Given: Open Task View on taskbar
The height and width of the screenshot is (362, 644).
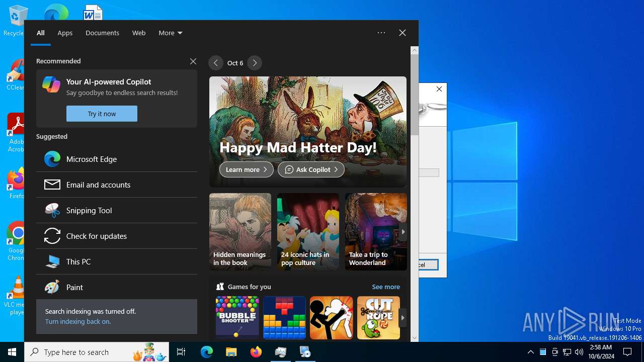Looking at the screenshot, I should [181, 352].
